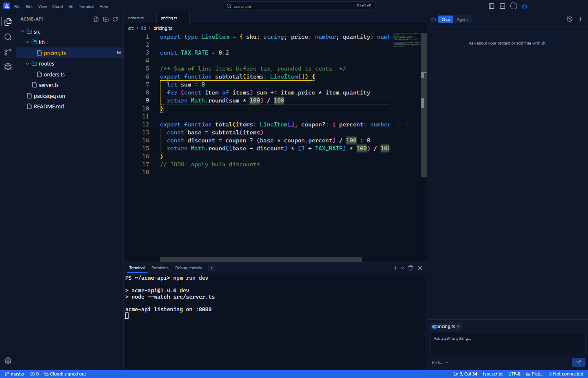Click the acme-api command search box
Screen dimensions: 588x378
299,6
